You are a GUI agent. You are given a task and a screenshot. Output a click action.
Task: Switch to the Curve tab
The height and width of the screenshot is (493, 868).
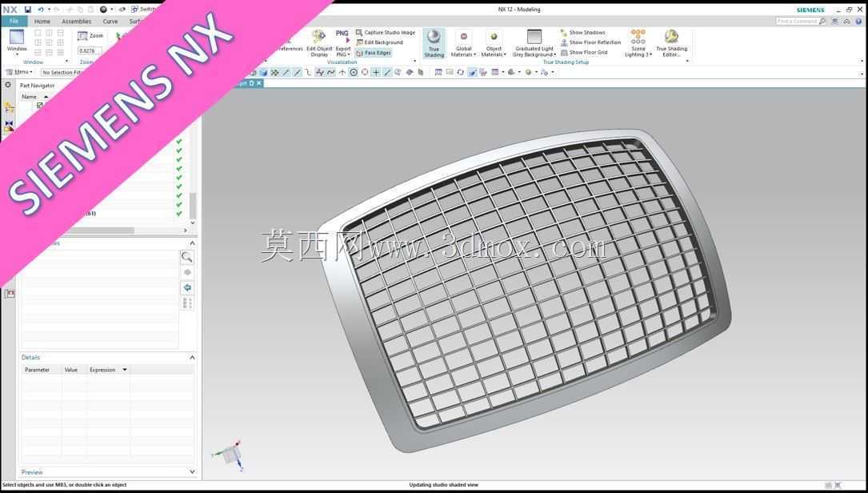click(x=110, y=22)
